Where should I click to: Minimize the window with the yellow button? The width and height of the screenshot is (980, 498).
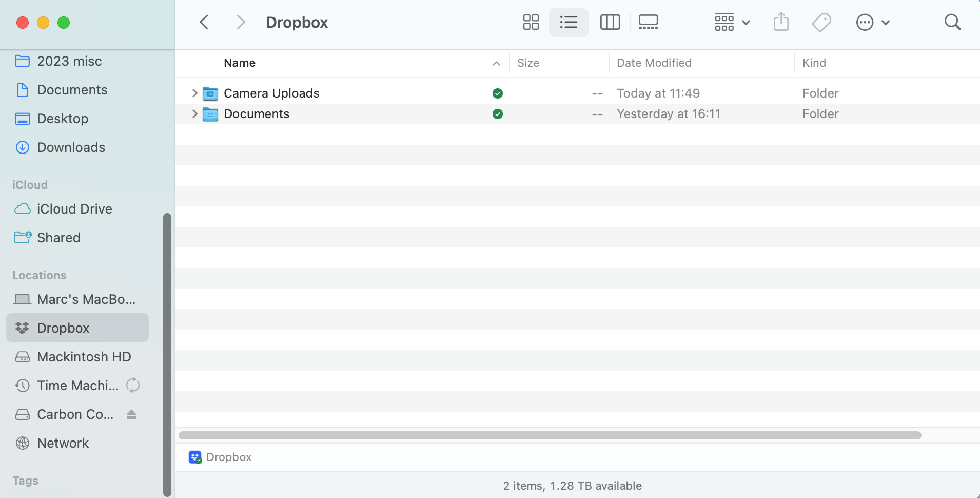pos(43,23)
